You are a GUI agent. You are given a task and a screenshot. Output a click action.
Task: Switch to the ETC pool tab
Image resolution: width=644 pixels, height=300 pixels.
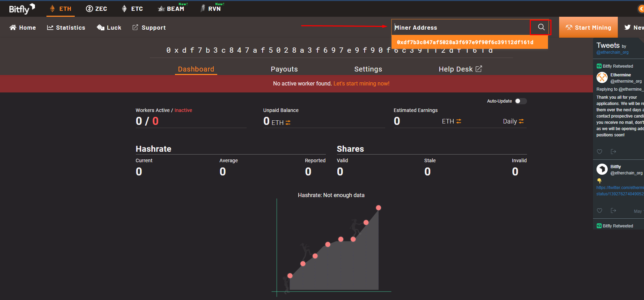pyautogui.click(x=132, y=9)
